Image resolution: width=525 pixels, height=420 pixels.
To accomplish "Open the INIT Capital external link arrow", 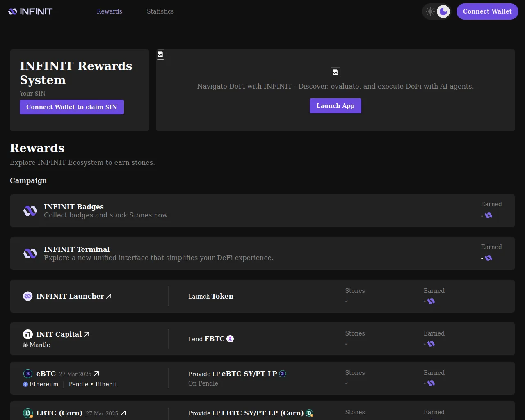I will tap(87, 334).
